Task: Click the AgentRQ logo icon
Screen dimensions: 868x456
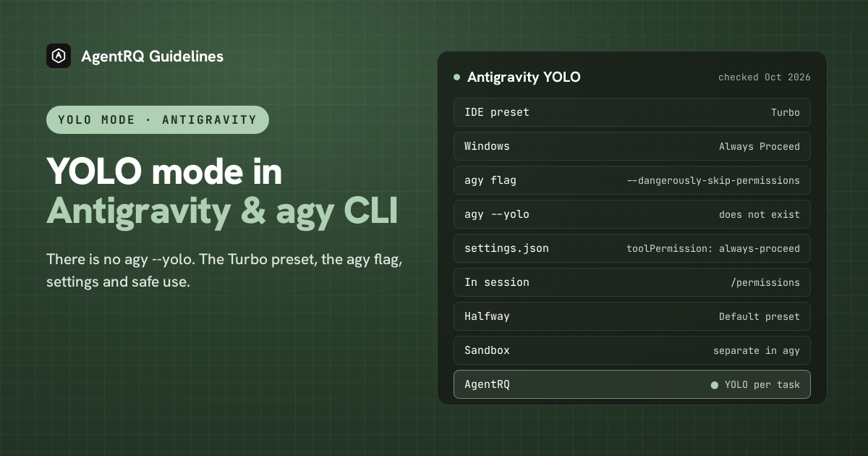Action: [59, 56]
